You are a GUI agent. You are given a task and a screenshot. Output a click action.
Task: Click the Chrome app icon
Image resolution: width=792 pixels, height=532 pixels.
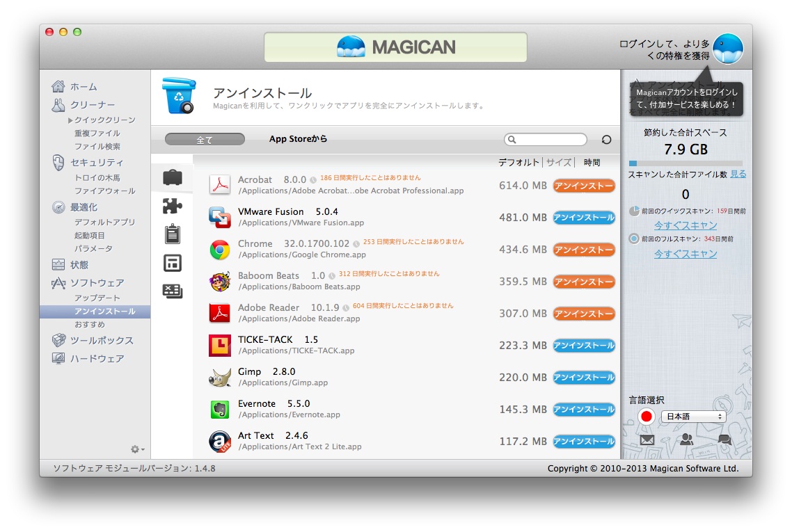click(x=220, y=250)
